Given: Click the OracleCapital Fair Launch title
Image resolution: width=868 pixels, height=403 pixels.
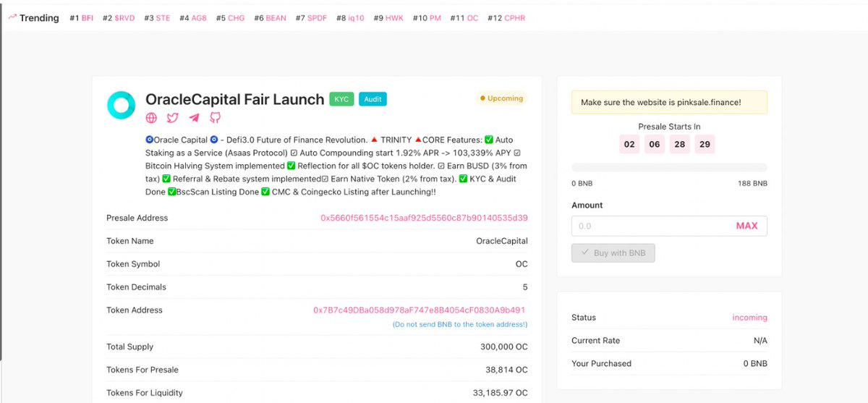Looking at the screenshot, I should pyautogui.click(x=234, y=99).
